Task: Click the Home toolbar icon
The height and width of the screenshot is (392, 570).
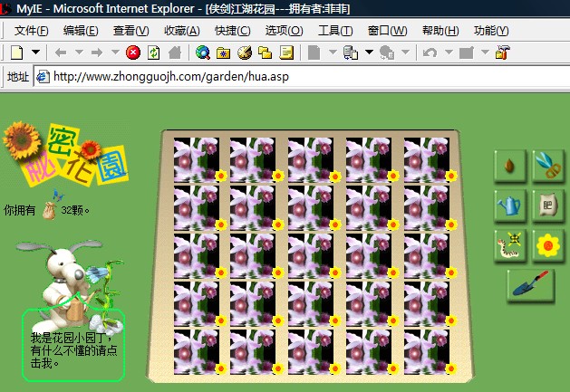Action: pyautogui.click(x=175, y=53)
